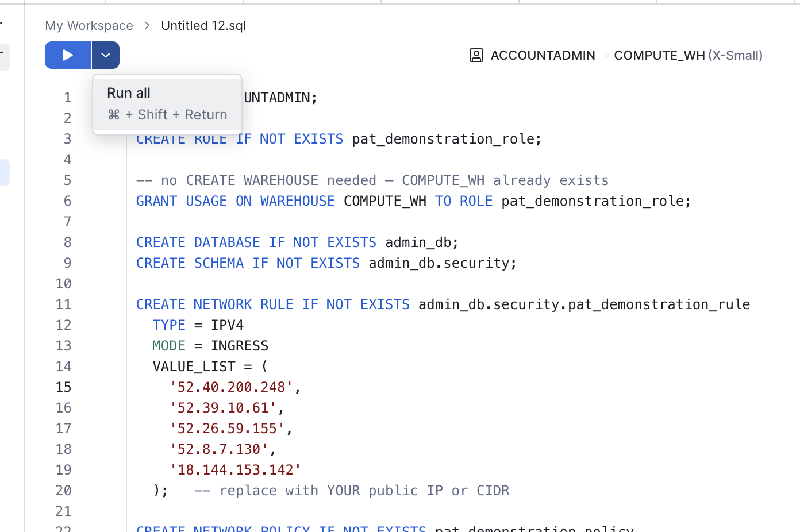
Task: Click line number 20 in the gutter
Action: (x=64, y=491)
